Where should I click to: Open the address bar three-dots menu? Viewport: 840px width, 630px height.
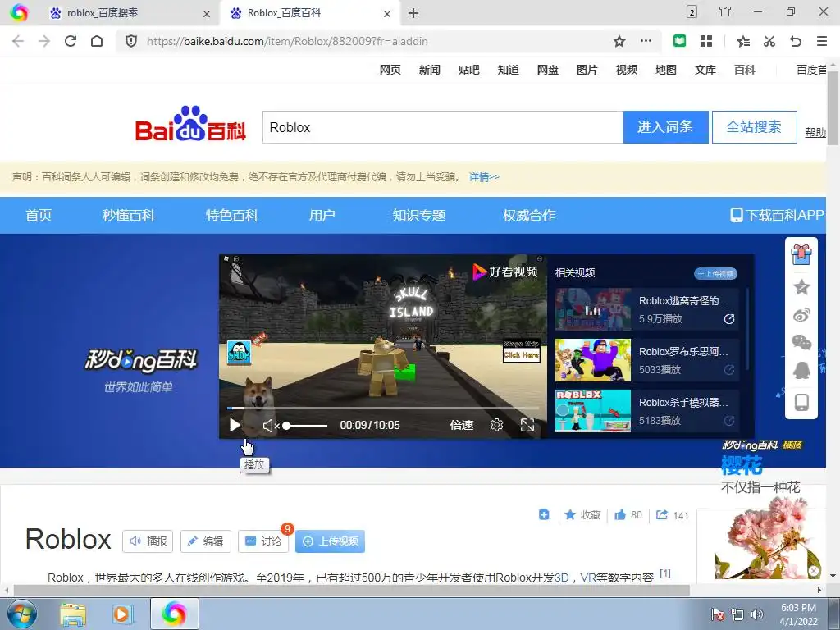[x=646, y=41]
